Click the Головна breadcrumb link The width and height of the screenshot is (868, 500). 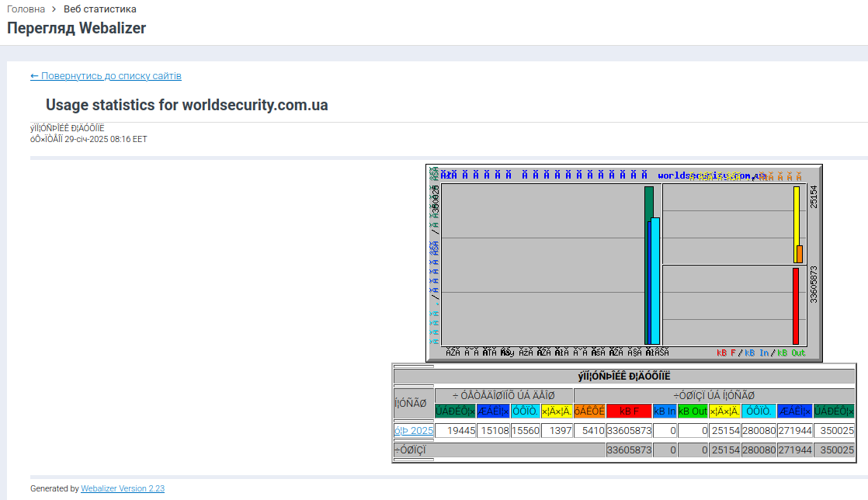(26, 9)
